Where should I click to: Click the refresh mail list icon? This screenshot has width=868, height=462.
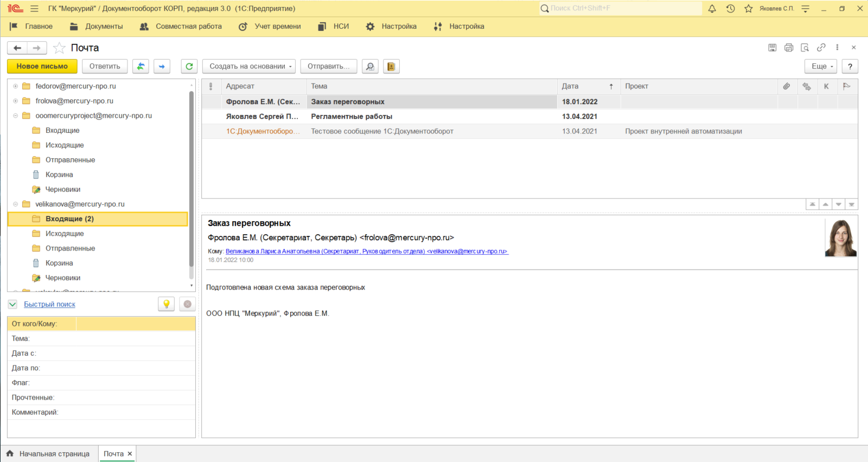pyautogui.click(x=189, y=66)
